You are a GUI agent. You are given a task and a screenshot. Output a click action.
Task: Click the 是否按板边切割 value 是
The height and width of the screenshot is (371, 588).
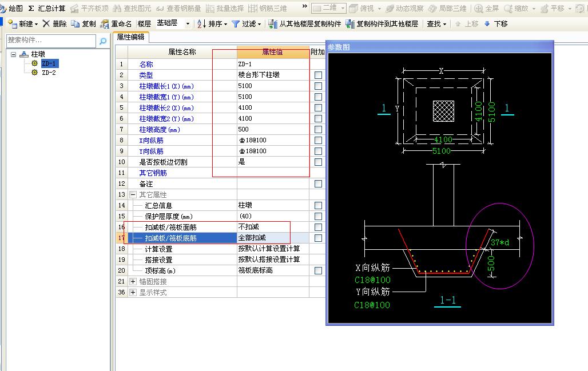[x=273, y=162]
